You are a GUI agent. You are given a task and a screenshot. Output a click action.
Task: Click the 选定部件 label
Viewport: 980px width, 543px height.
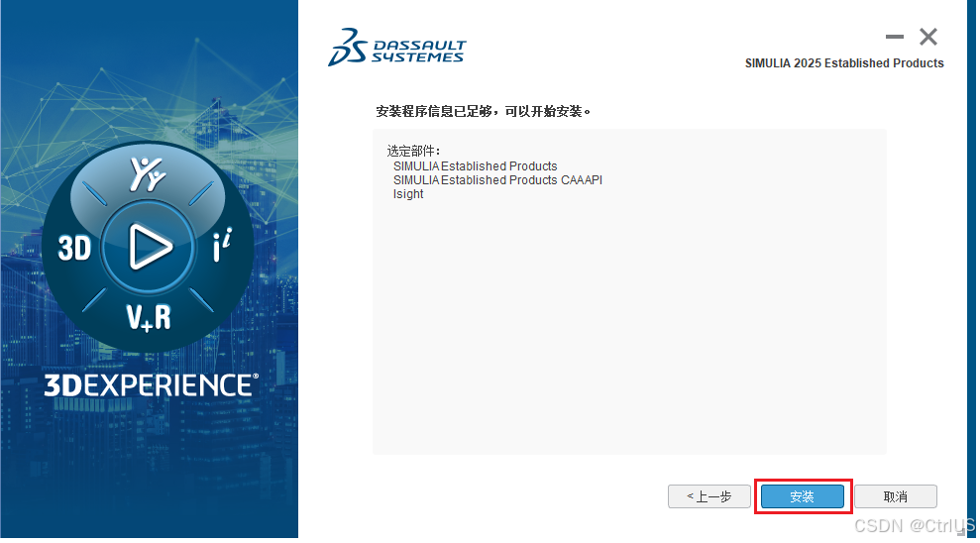pos(413,151)
